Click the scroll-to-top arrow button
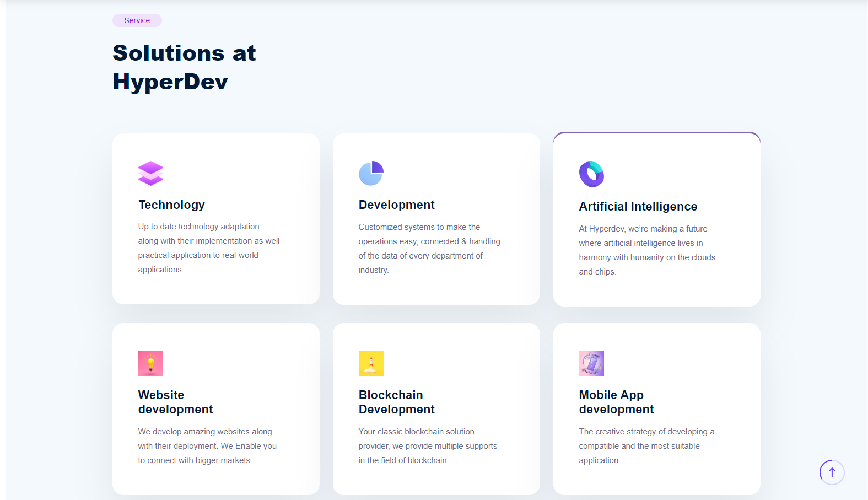 coord(832,472)
